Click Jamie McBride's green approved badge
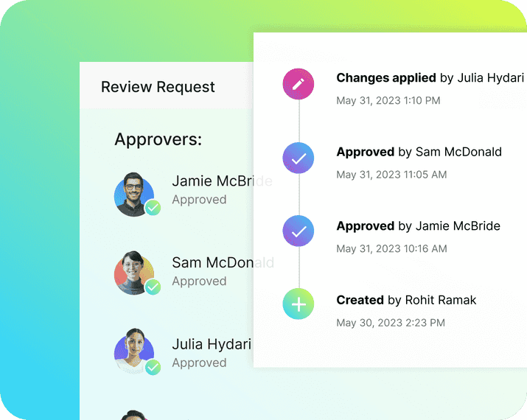Image resolution: width=527 pixels, height=420 pixels. (x=153, y=208)
